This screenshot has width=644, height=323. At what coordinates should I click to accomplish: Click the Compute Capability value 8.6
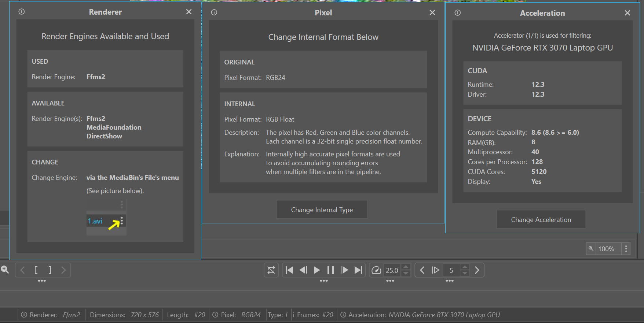coord(555,132)
